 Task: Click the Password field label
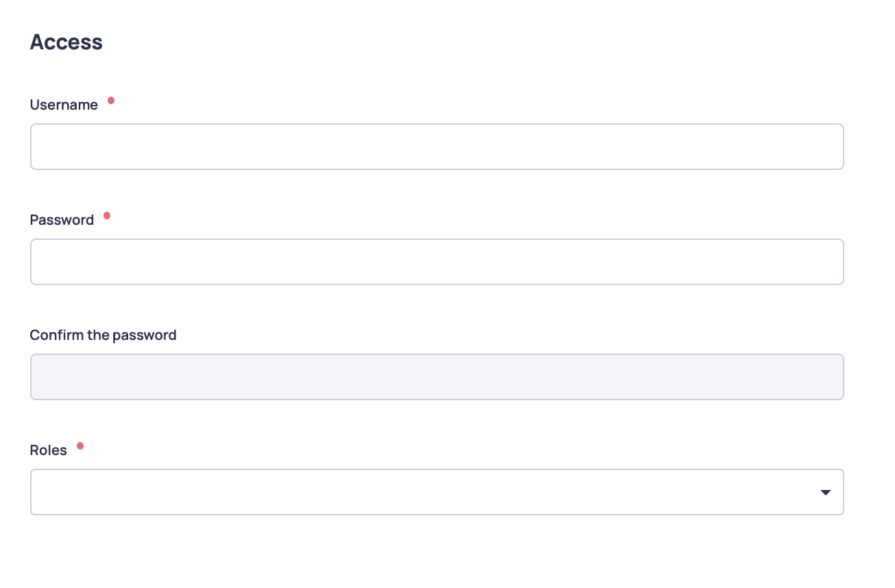pos(62,220)
